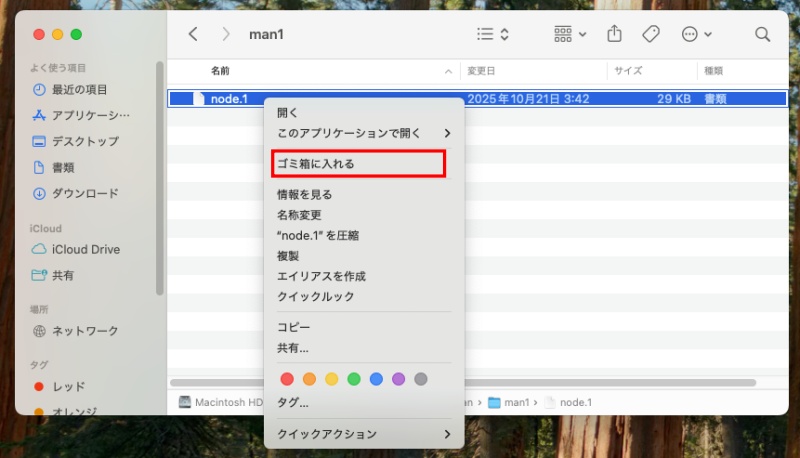800x458 pixels.
Task: Open 最近の項目 in the sidebar
Action: pyautogui.click(x=79, y=89)
